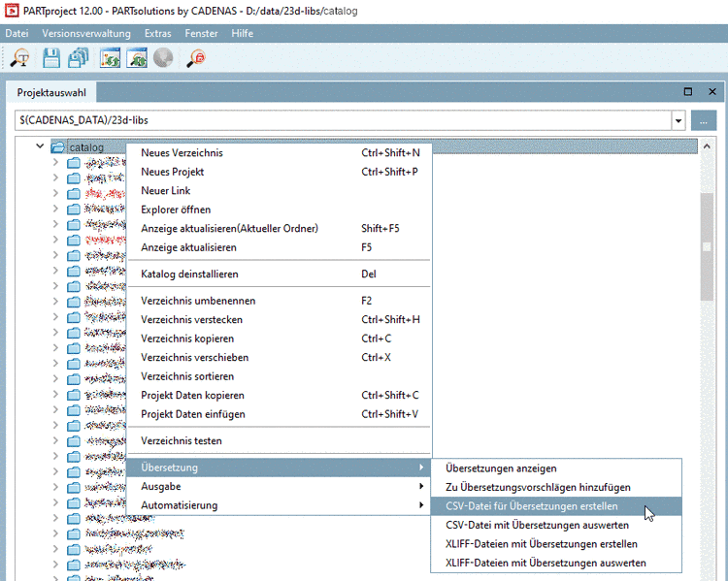Select Verzeichnis verschieben
Screen dimensions: 728x581
[x=280, y=358]
